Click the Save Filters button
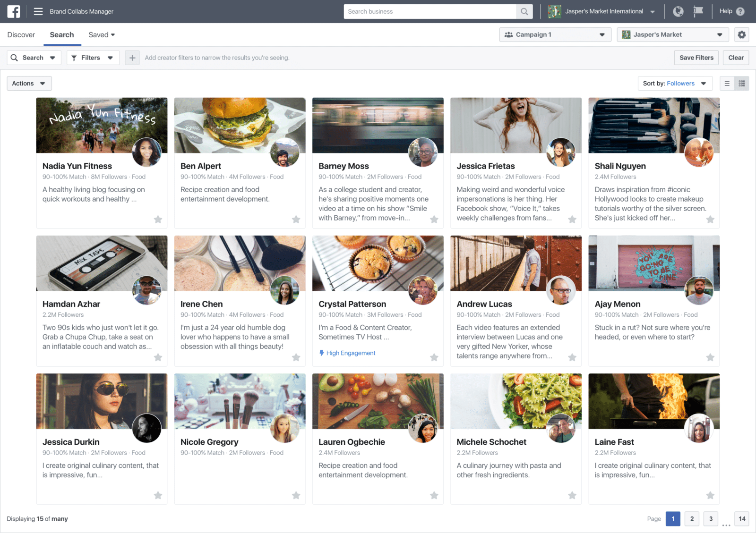The height and width of the screenshot is (533, 756). [x=696, y=58]
